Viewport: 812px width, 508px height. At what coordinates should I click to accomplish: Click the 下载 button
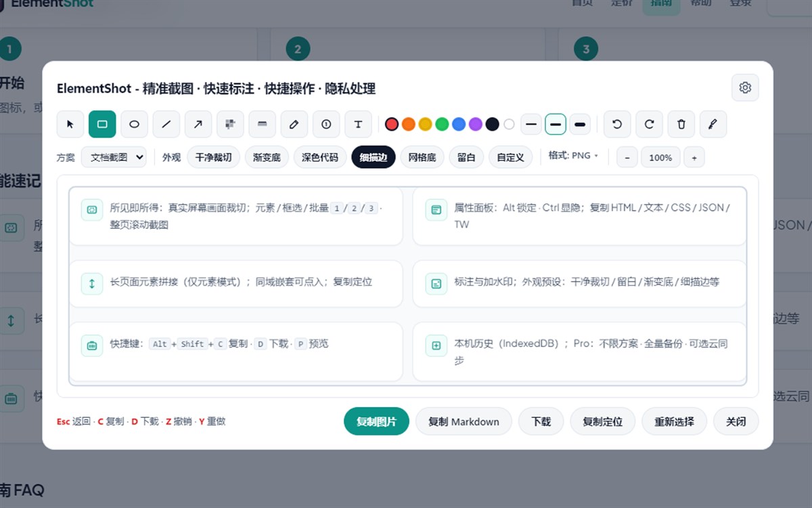click(541, 421)
